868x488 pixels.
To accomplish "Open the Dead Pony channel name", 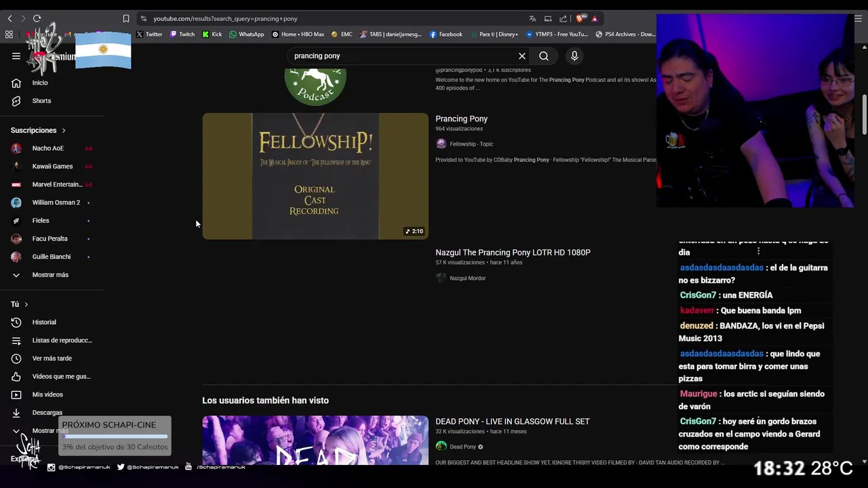I will point(462,447).
